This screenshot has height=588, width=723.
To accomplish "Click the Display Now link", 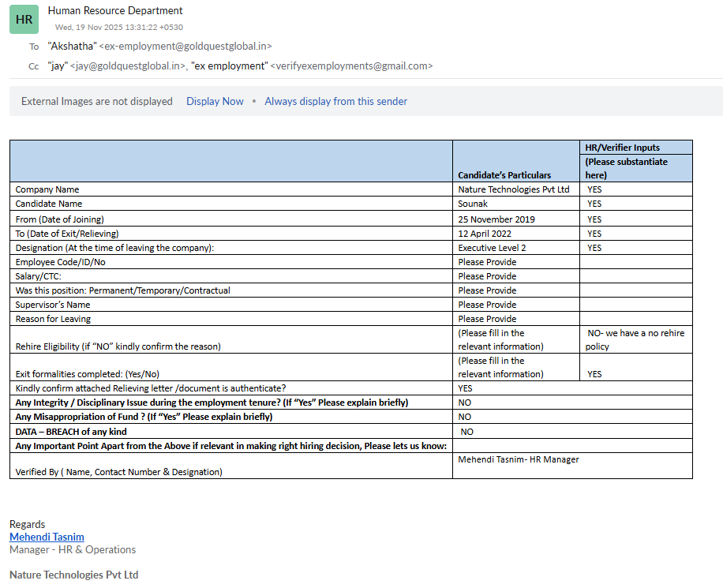I will pyautogui.click(x=215, y=101).
